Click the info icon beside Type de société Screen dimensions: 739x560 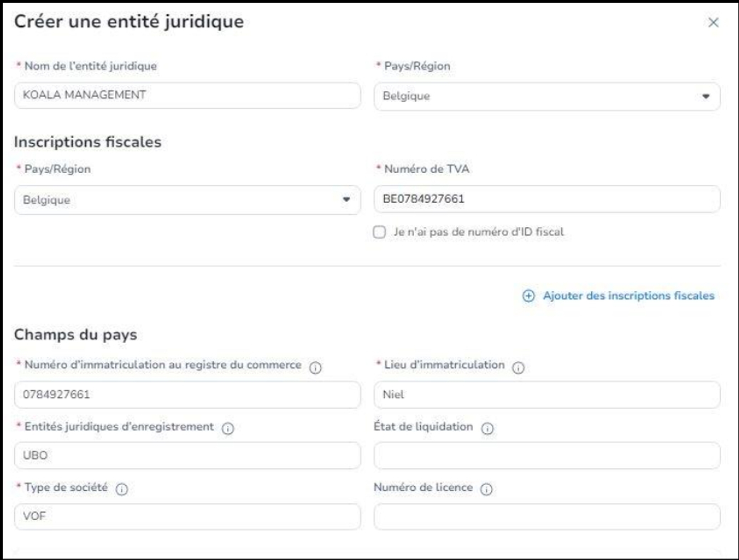point(122,489)
